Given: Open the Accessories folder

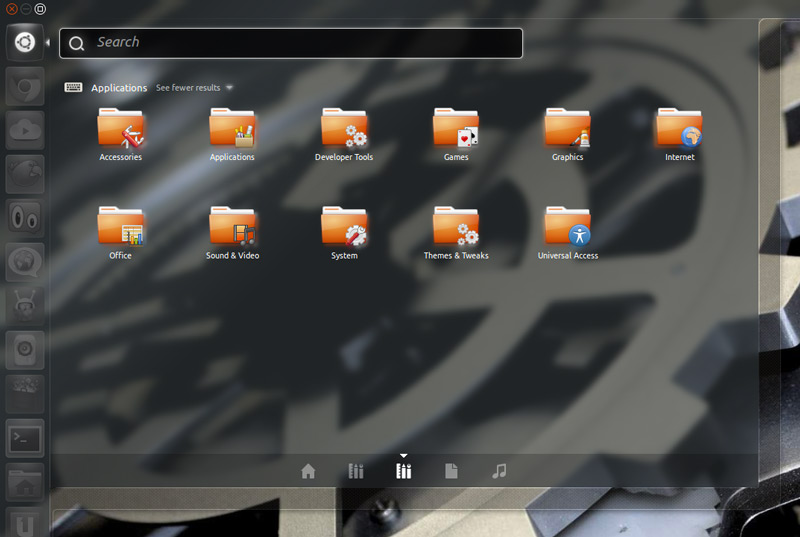Looking at the screenshot, I should [120, 130].
